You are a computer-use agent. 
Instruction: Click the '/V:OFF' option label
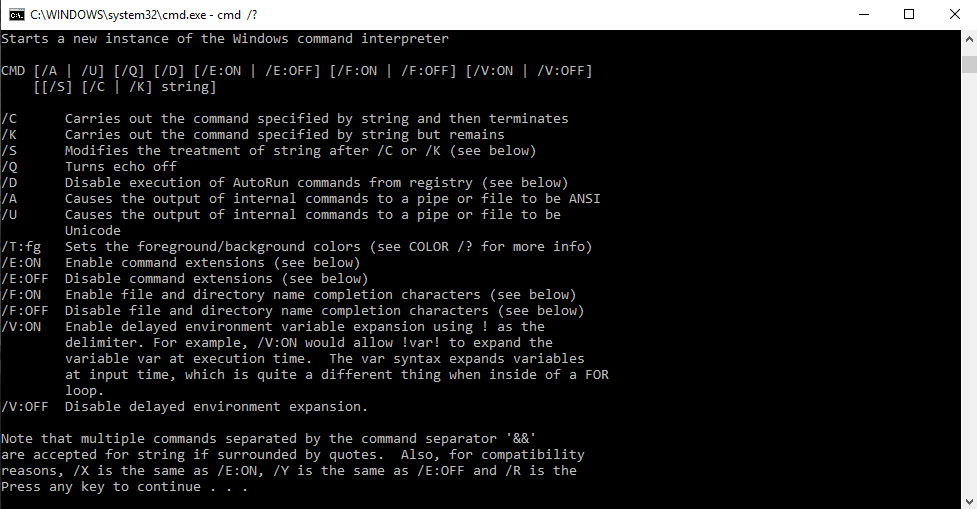coord(25,406)
